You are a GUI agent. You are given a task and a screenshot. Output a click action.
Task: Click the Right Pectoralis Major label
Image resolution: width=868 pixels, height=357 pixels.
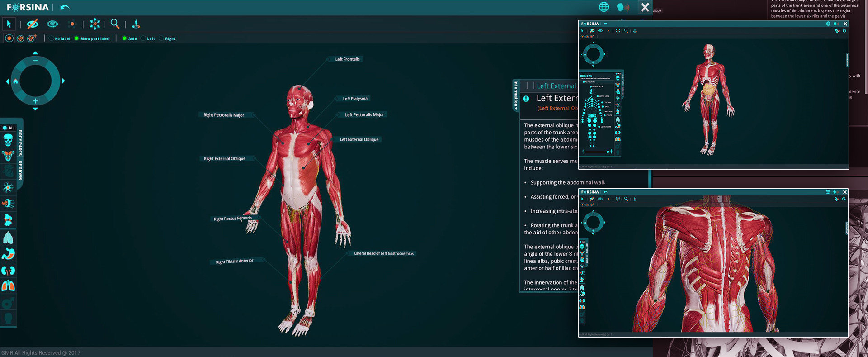(x=224, y=115)
